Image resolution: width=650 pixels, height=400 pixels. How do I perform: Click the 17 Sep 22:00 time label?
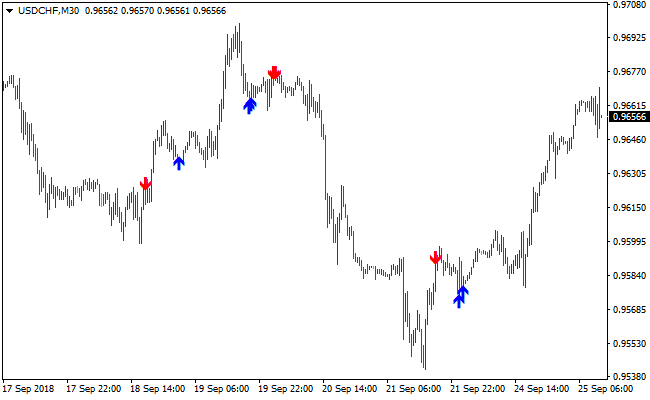tap(94, 389)
